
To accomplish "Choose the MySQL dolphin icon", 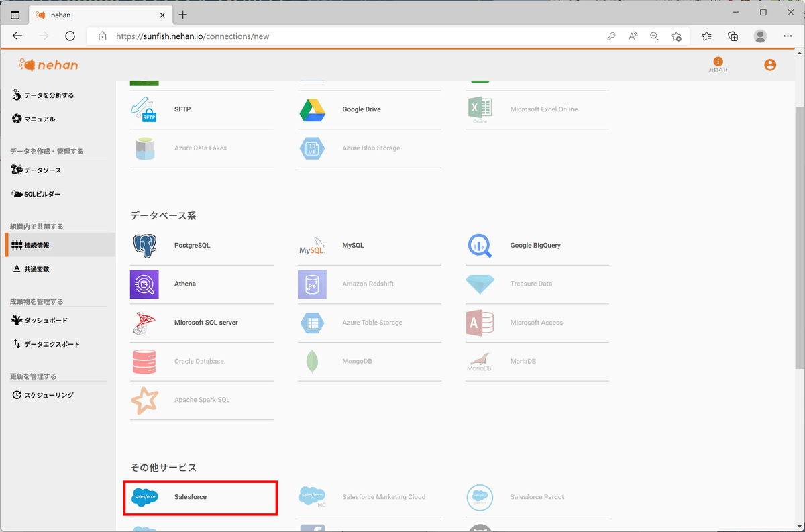I will [x=312, y=246].
